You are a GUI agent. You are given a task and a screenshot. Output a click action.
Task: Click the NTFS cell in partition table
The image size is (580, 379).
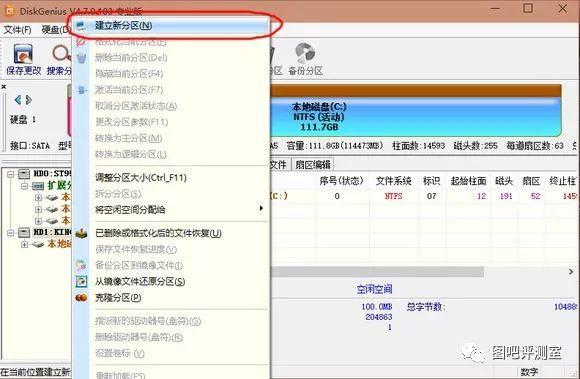[393, 196]
